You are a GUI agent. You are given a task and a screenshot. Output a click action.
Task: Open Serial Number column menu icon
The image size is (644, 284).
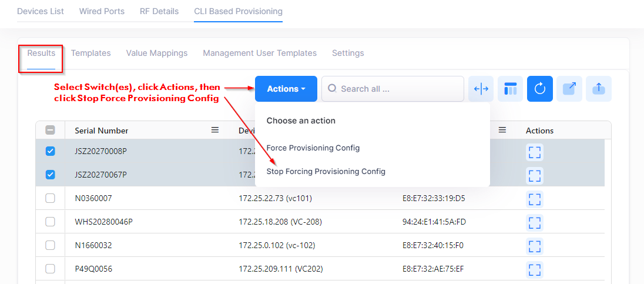click(215, 131)
